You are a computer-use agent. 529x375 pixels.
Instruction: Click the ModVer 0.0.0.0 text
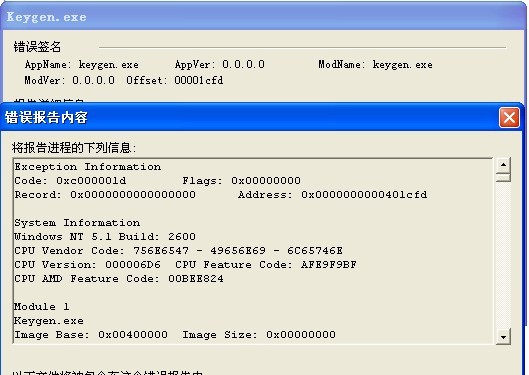point(69,80)
